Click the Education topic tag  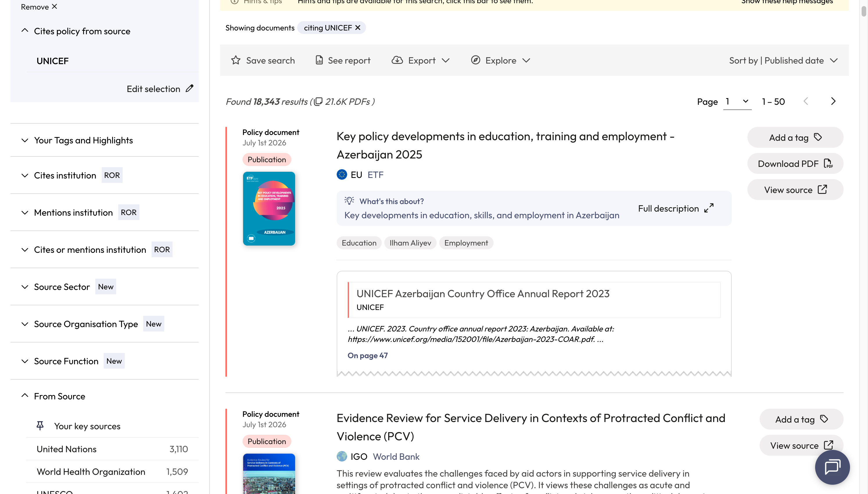pos(359,243)
